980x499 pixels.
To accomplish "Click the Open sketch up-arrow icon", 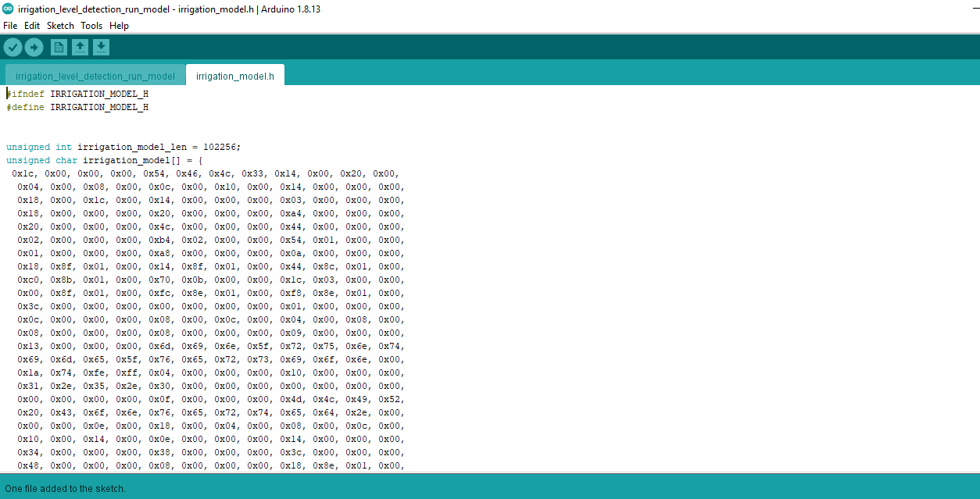I will point(80,48).
